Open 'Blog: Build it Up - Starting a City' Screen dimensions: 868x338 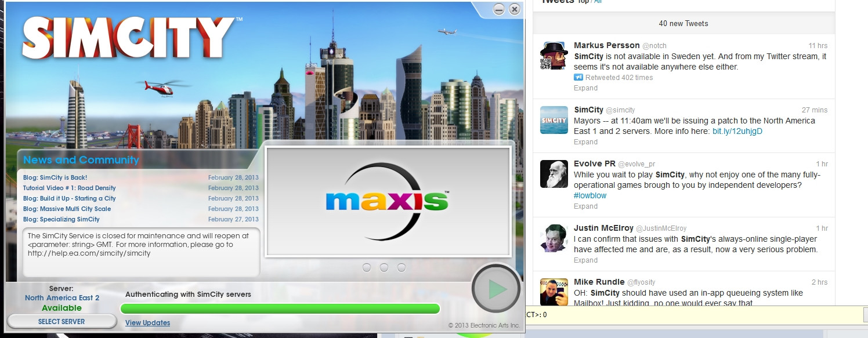point(69,198)
